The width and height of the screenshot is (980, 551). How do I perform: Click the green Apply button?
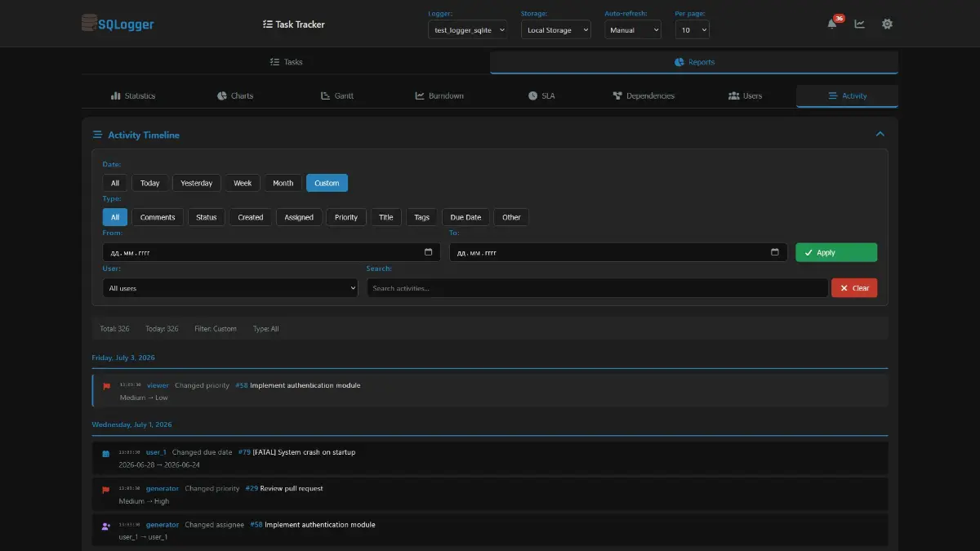(x=836, y=252)
